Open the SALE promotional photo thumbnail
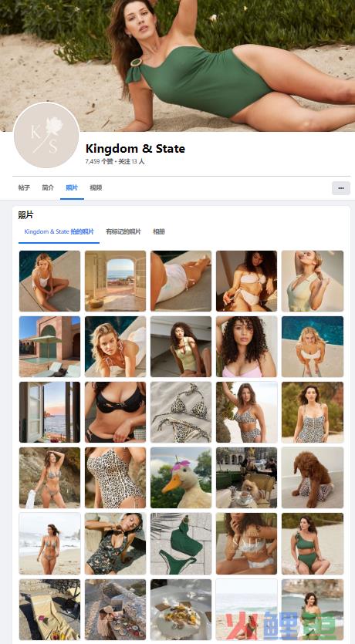The image size is (355, 644). (246, 544)
